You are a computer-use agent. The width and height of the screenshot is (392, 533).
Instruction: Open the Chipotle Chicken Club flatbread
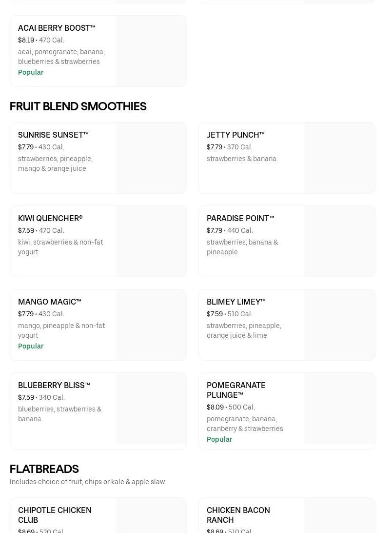tap(55, 515)
